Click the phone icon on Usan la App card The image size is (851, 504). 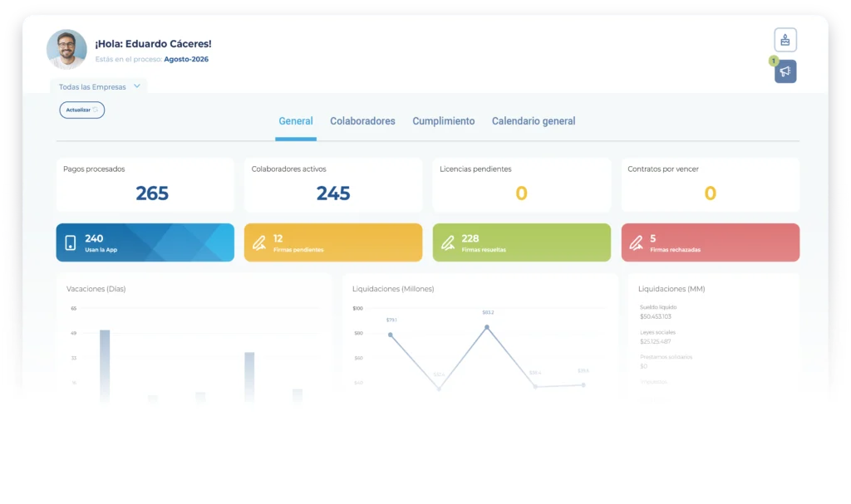(x=71, y=242)
